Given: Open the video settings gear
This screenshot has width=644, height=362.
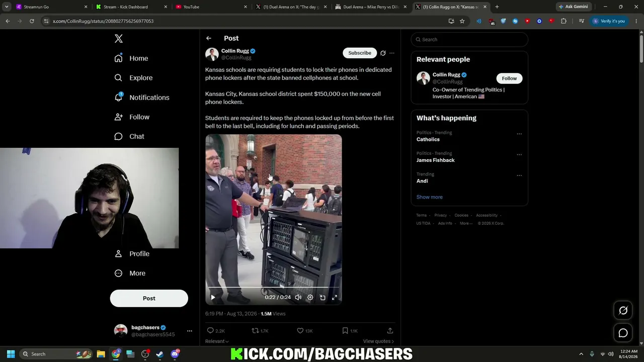Looking at the screenshot, I should 310,298.
